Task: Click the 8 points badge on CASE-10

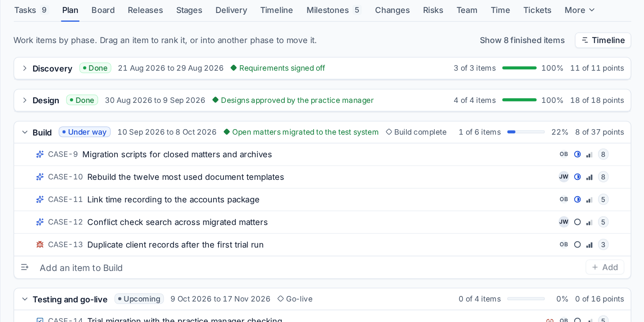Action: coord(603,177)
